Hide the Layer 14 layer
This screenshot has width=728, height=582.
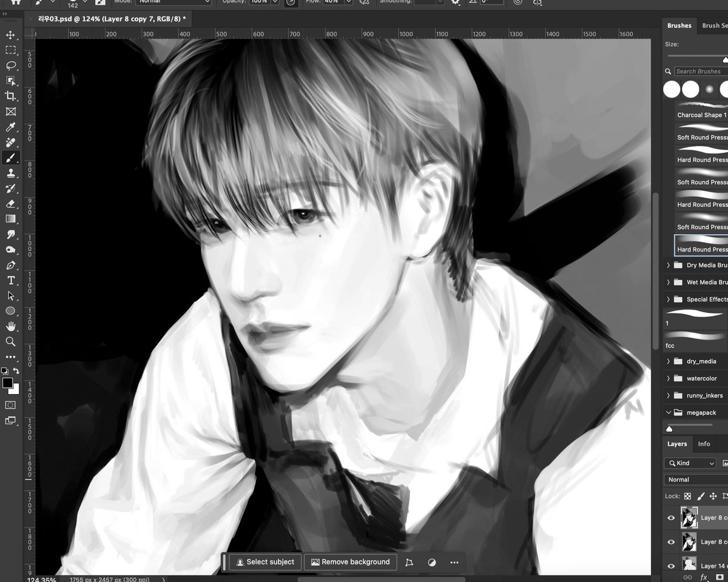[671, 566]
